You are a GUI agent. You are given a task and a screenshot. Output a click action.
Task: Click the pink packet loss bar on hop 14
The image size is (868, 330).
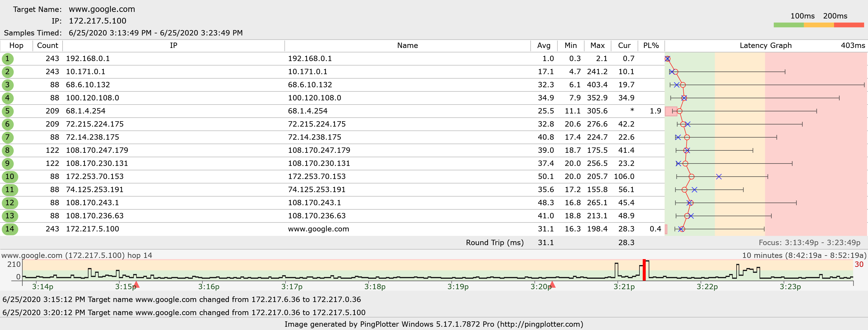(666, 229)
